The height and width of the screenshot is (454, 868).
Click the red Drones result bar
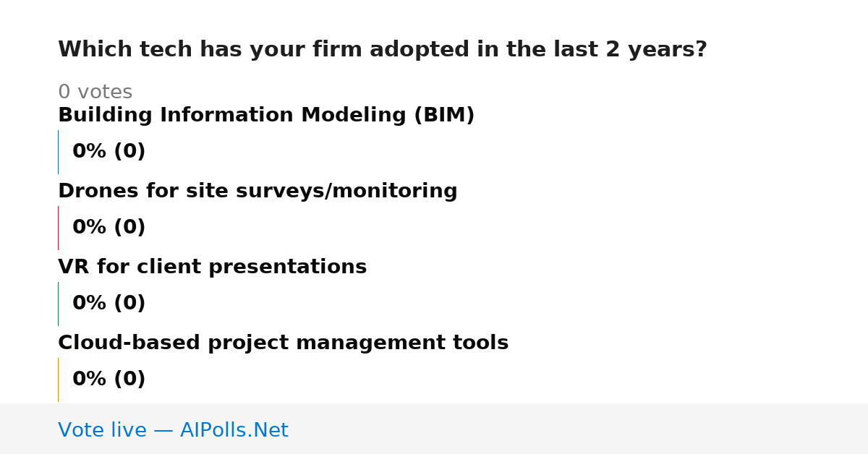(59, 228)
